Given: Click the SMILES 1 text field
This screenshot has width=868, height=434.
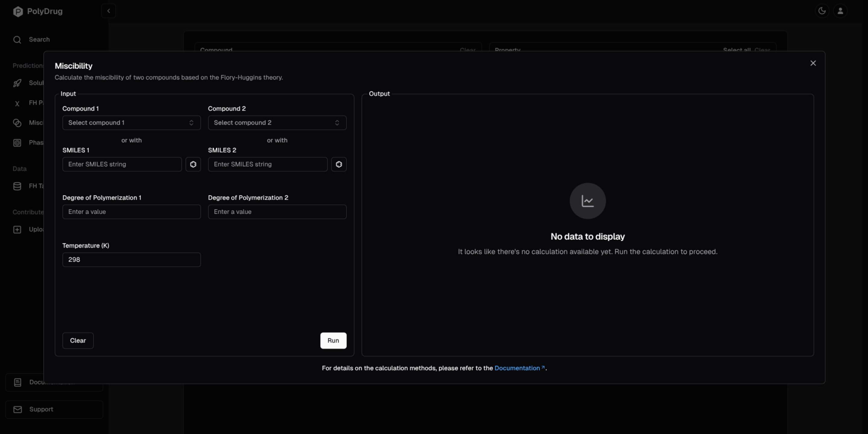Looking at the screenshot, I should coord(122,164).
